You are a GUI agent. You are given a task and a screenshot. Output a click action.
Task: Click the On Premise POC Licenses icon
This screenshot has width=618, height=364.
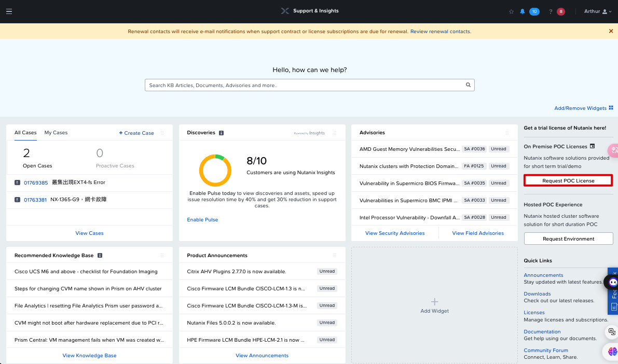[x=592, y=146]
